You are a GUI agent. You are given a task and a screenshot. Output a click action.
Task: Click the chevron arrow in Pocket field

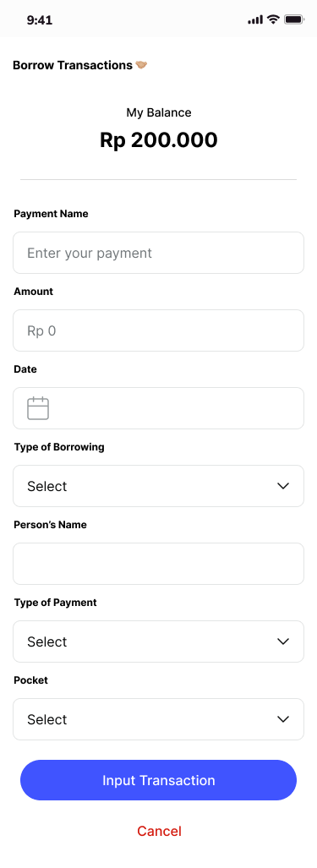click(283, 719)
